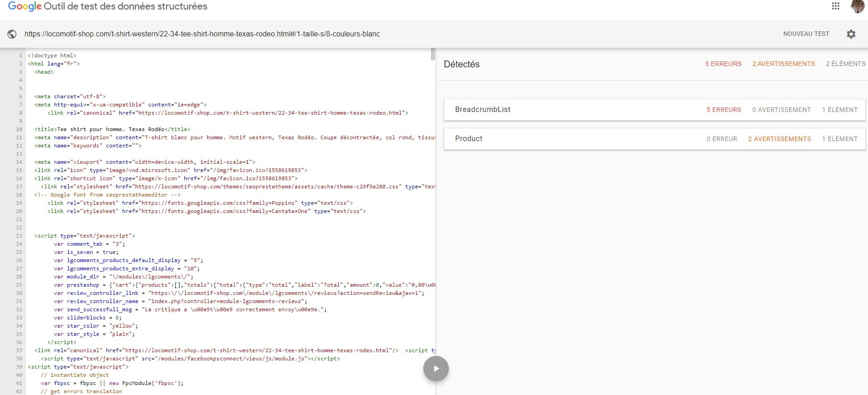Screen dimensions: 868x395
Task: Click the Poppins font stylesheet line
Action: (x=200, y=203)
